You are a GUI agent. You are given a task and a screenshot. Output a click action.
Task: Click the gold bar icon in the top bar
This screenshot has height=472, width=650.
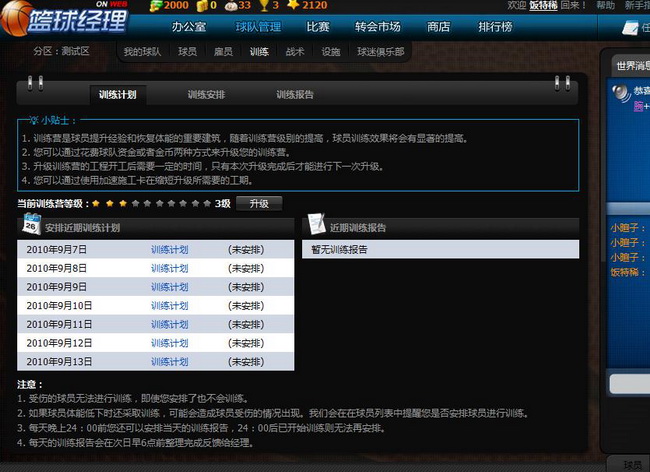(200, 6)
